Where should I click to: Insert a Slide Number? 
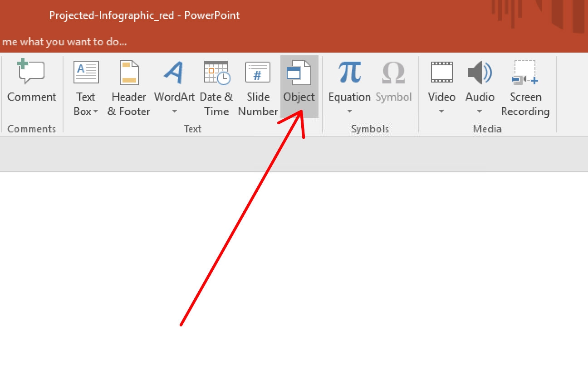click(257, 86)
